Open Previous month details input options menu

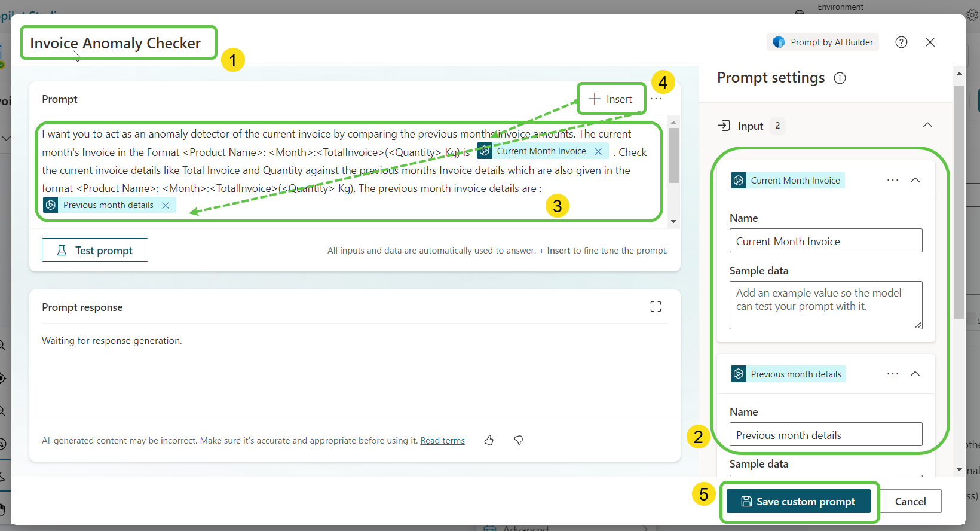893,374
